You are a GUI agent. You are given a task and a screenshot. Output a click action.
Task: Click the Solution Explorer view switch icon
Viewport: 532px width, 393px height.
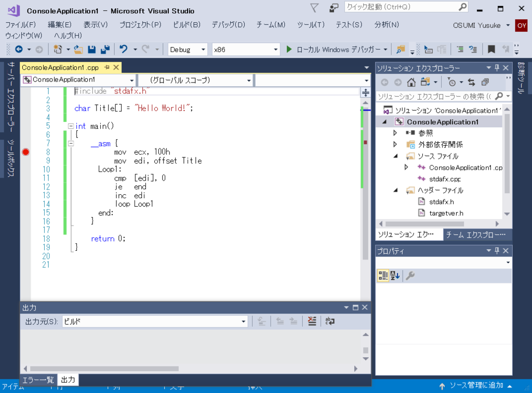[425, 82]
